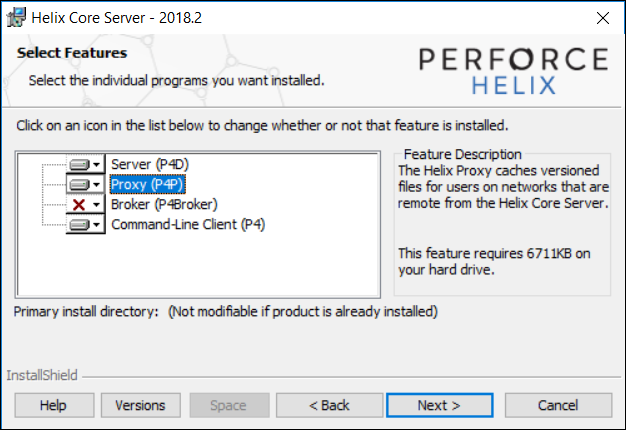Click the Proxy (P4P) drive icon
626x430 pixels.
(x=80, y=184)
